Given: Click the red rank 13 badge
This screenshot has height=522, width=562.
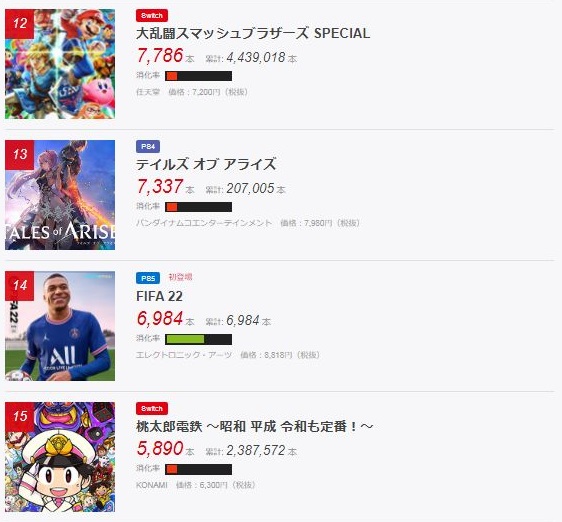Looking at the screenshot, I should (20, 155).
